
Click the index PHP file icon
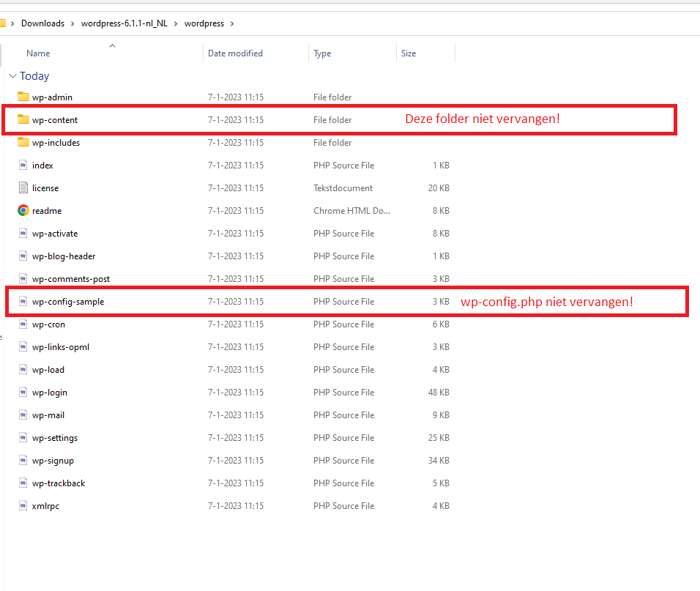[x=23, y=166]
